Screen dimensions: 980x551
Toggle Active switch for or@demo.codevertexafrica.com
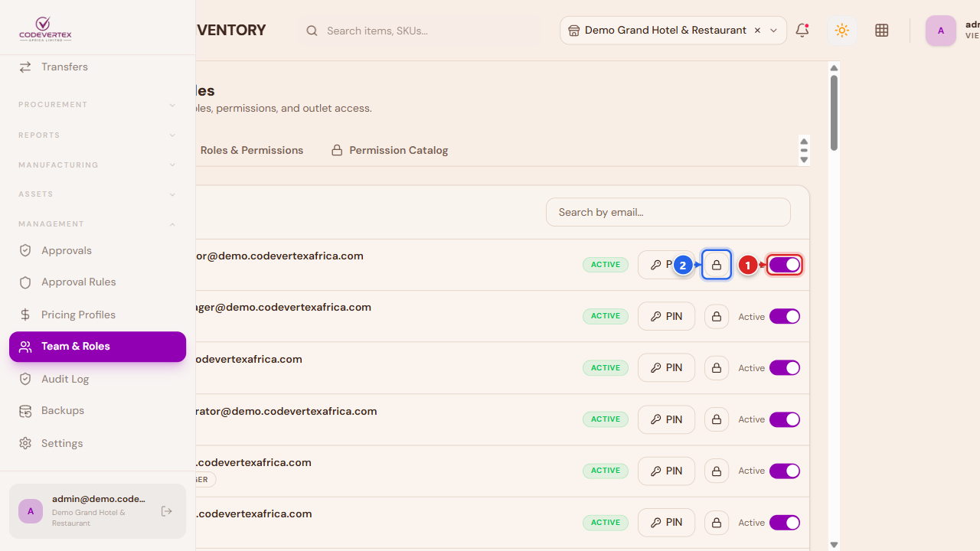(785, 265)
